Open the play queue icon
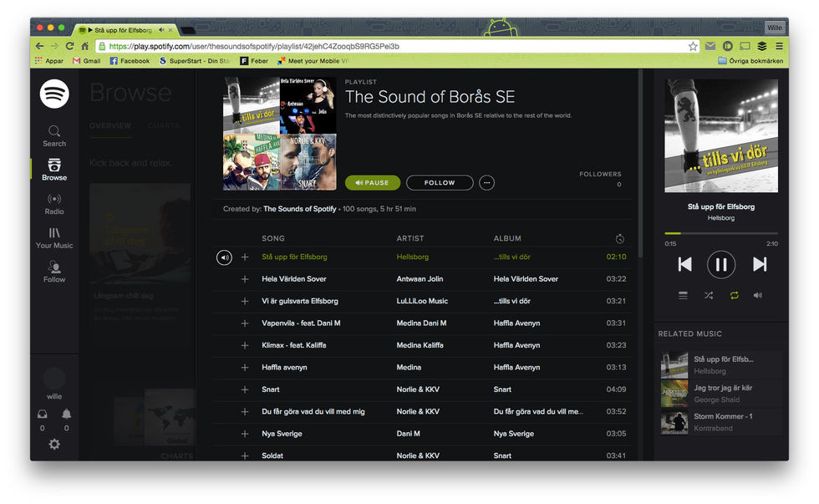This screenshot has height=504, width=819. point(683,295)
